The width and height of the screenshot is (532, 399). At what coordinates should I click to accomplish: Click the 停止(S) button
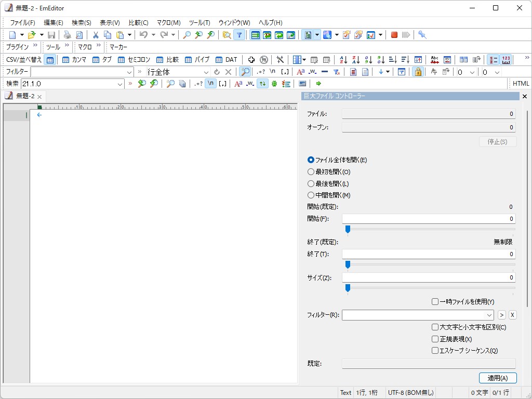pos(497,141)
